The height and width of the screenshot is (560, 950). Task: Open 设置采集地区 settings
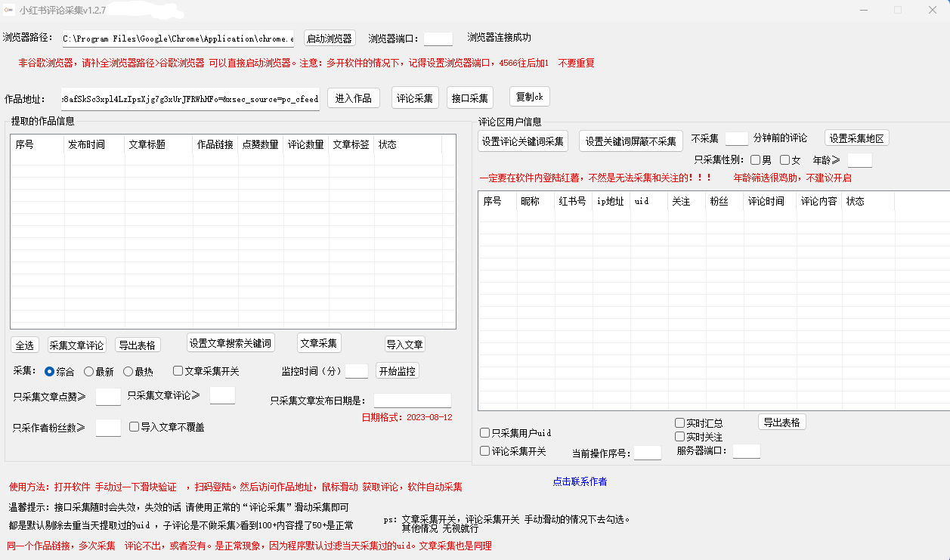point(856,138)
